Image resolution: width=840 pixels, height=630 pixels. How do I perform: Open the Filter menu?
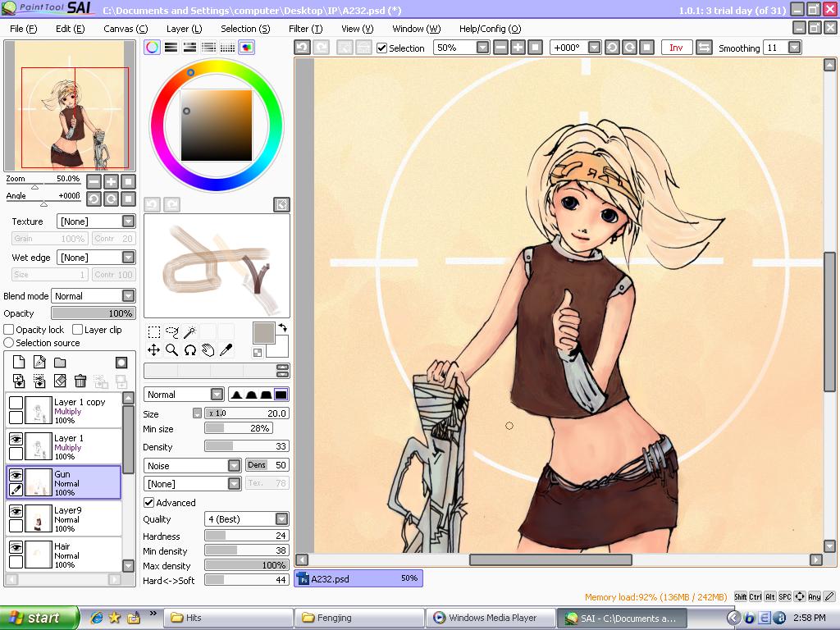pyautogui.click(x=304, y=28)
